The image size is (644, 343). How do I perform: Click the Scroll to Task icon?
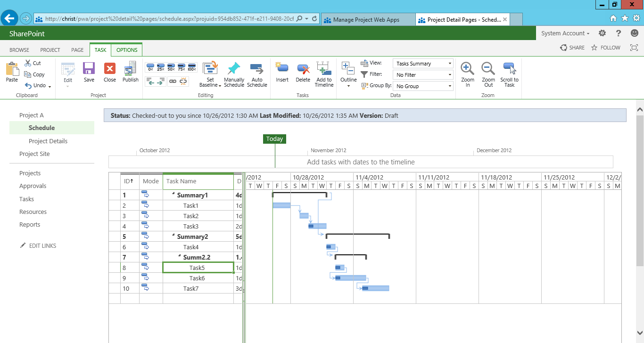[510, 69]
